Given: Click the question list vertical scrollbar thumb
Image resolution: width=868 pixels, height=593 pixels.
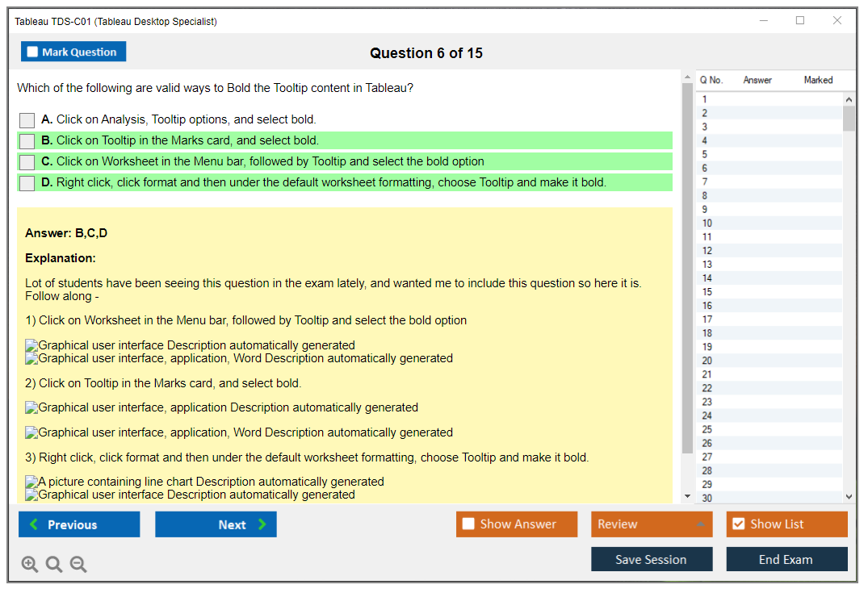Looking at the screenshot, I should (x=849, y=118).
